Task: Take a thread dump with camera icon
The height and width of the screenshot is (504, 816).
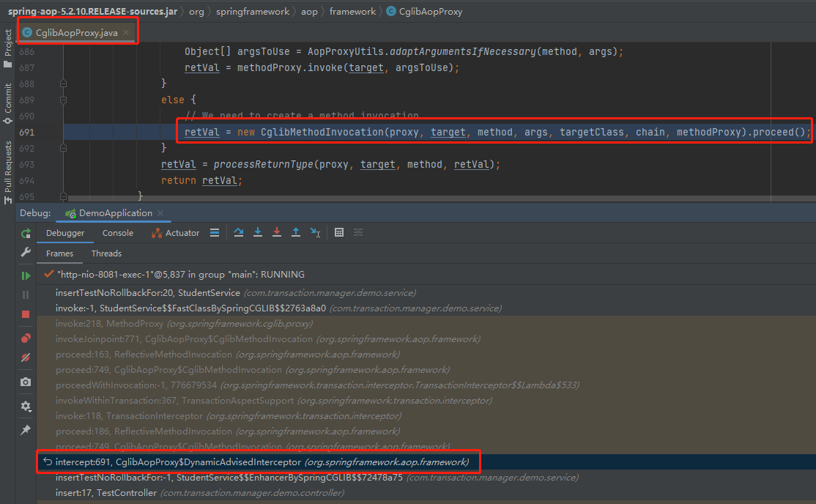Action: [x=26, y=382]
